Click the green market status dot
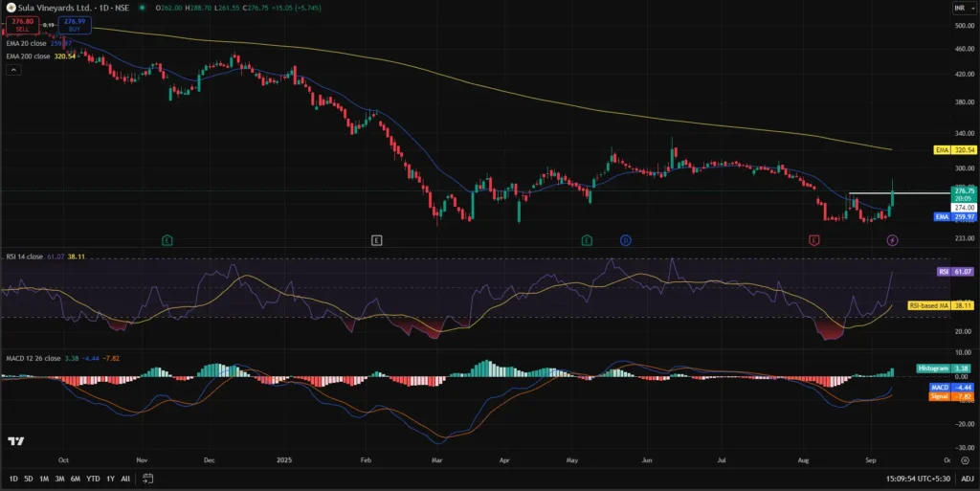 coord(142,8)
